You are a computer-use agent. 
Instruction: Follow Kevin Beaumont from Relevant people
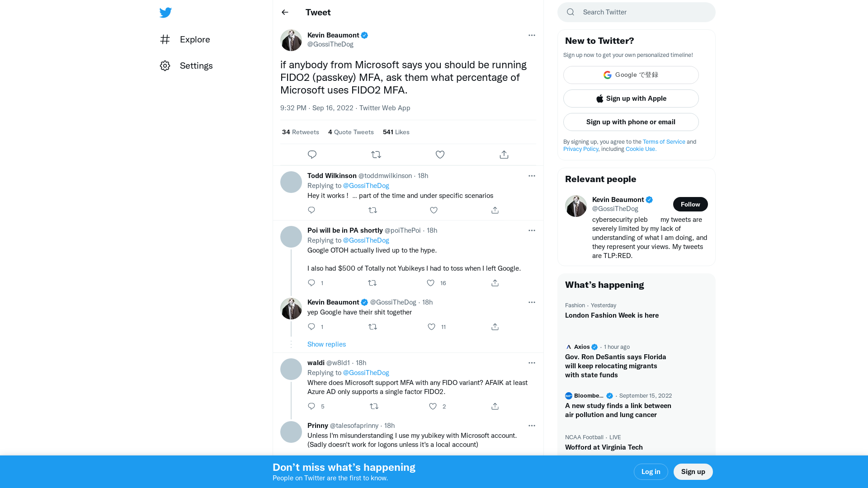pos(690,204)
